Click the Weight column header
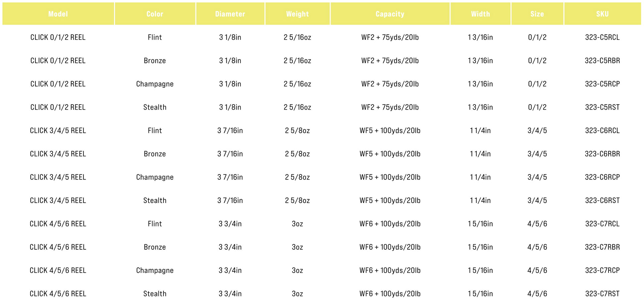 coord(297,14)
